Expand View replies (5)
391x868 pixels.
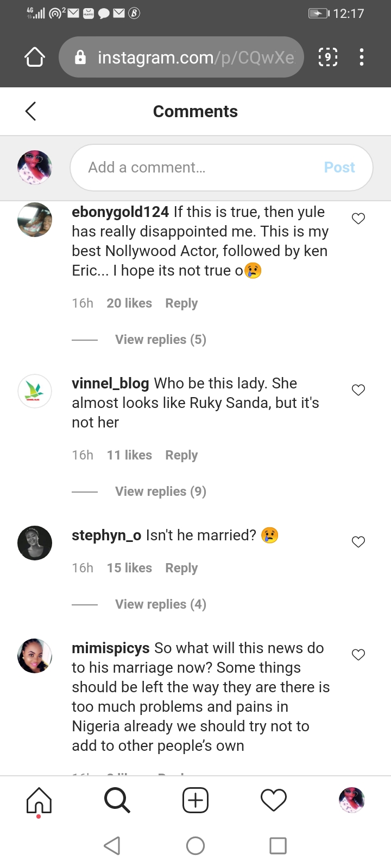click(160, 340)
